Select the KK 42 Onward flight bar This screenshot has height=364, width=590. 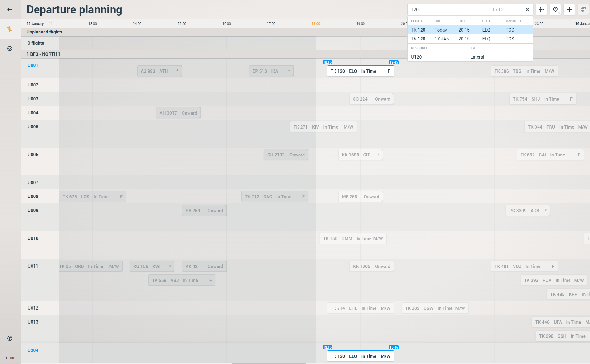[x=204, y=266]
